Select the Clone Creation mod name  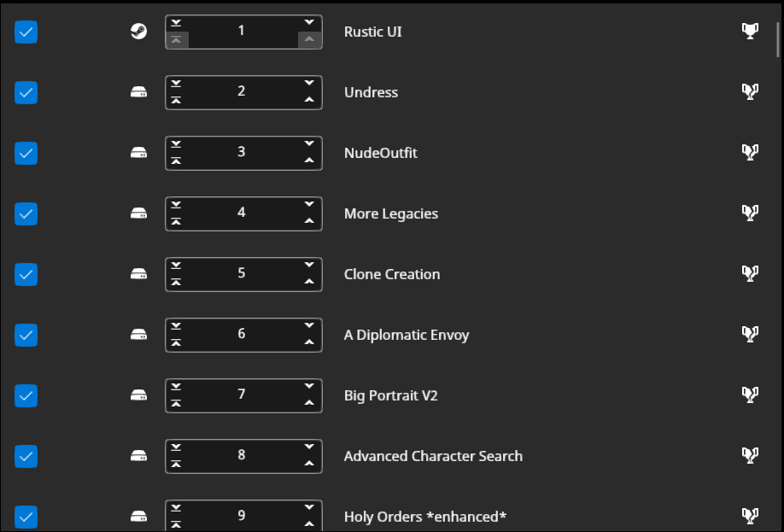click(392, 274)
